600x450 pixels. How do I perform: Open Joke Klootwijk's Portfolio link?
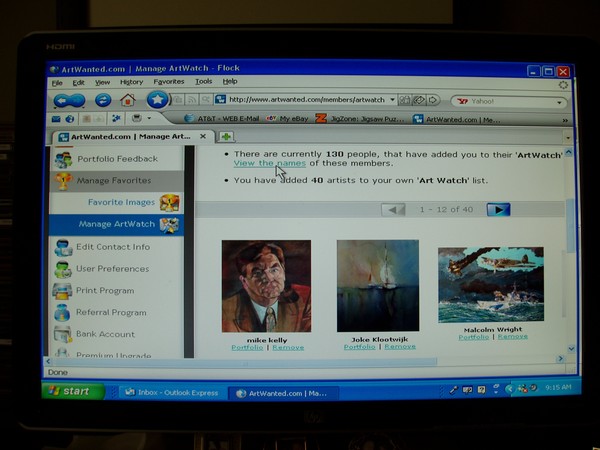[x=360, y=347]
